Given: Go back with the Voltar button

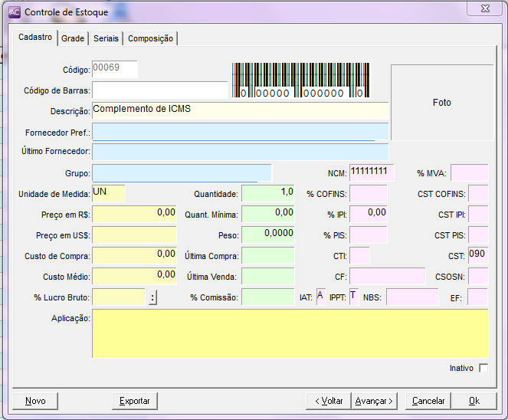Looking at the screenshot, I should coord(327,401).
